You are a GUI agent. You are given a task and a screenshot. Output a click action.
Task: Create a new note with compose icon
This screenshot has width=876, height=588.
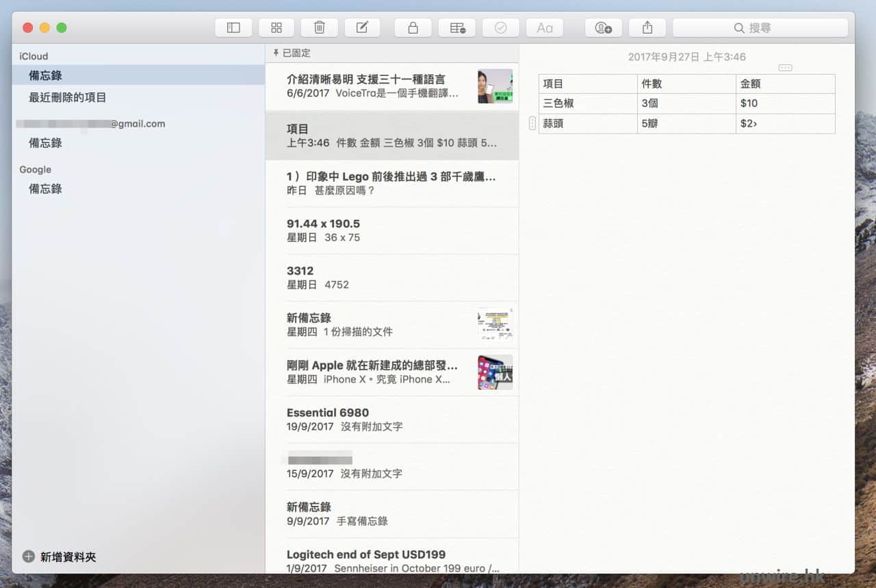[x=363, y=28]
